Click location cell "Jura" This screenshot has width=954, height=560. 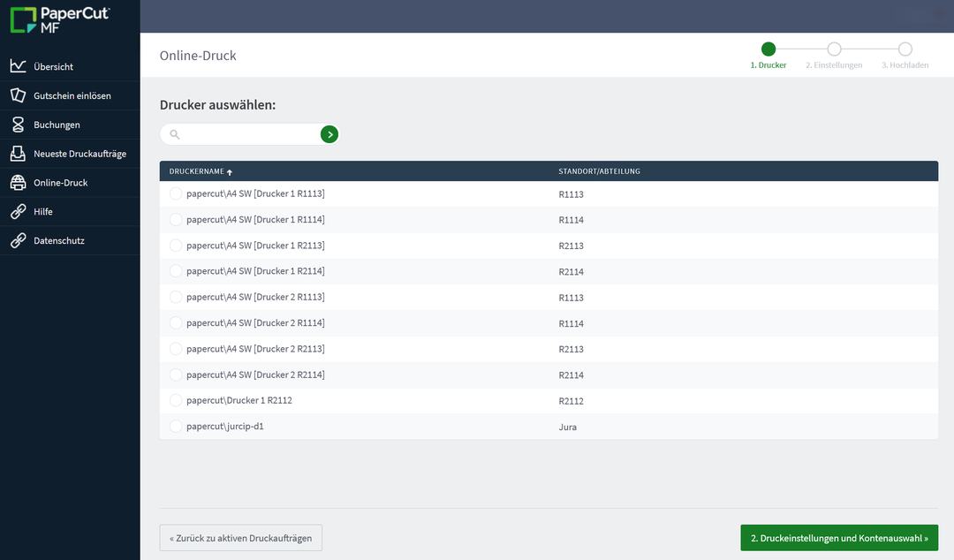(x=568, y=428)
